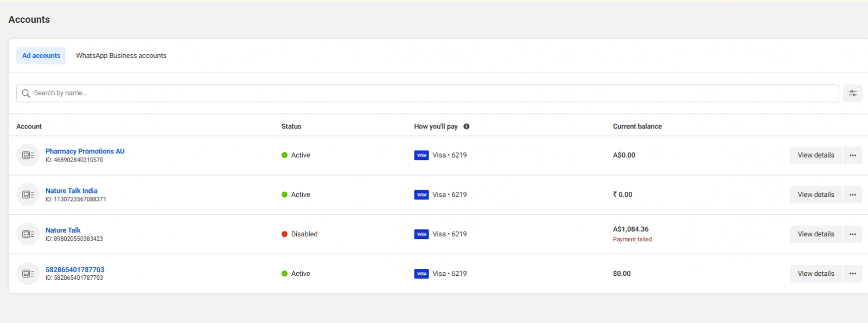Click the Visa card logo for Nature Talk India
The width and height of the screenshot is (868, 323).
422,195
